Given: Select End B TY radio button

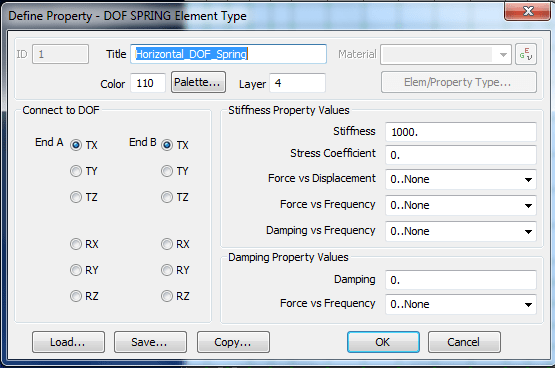Looking at the screenshot, I should pyautogui.click(x=167, y=171).
